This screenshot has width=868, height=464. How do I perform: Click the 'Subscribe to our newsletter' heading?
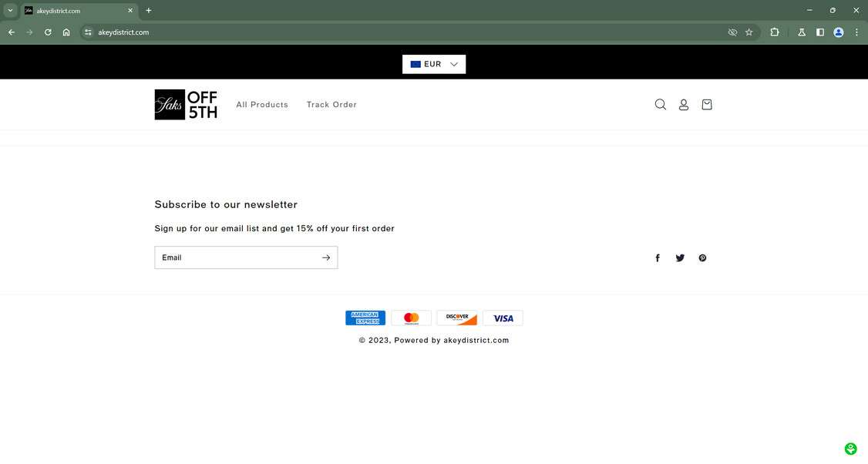coord(226,204)
